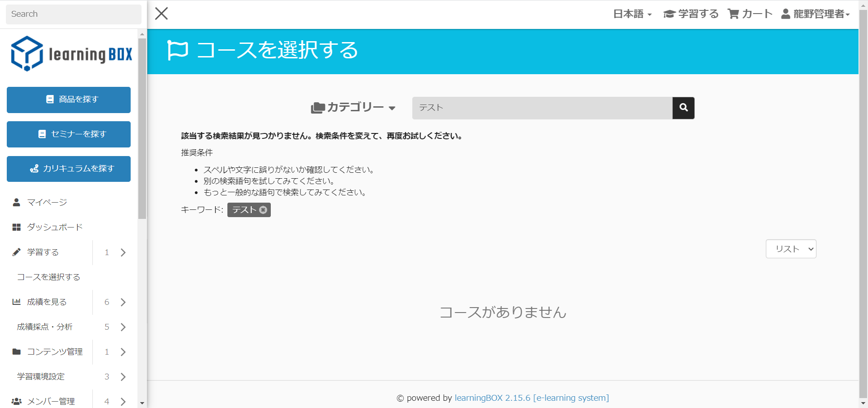Image resolution: width=868 pixels, height=408 pixels.
Task: Select コースを選択する menu item
Action: point(48,277)
